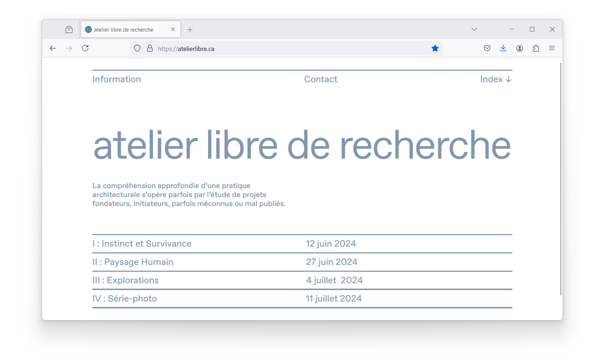Open the Extensions puzzle icon

coord(536,48)
